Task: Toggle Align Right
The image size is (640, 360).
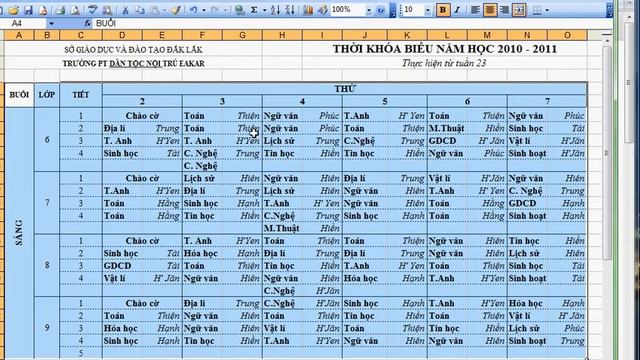Action: (x=504, y=10)
